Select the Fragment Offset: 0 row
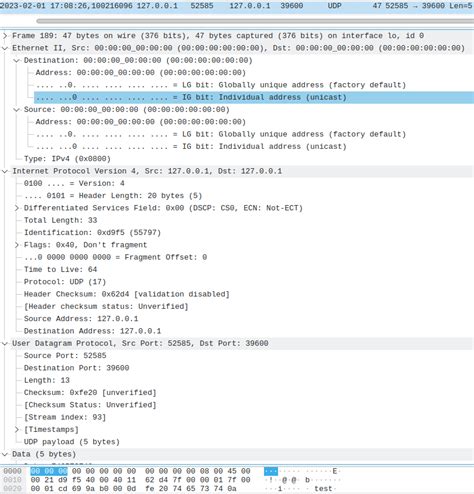This screenshot has width=474, height=494. coord(115,257)
